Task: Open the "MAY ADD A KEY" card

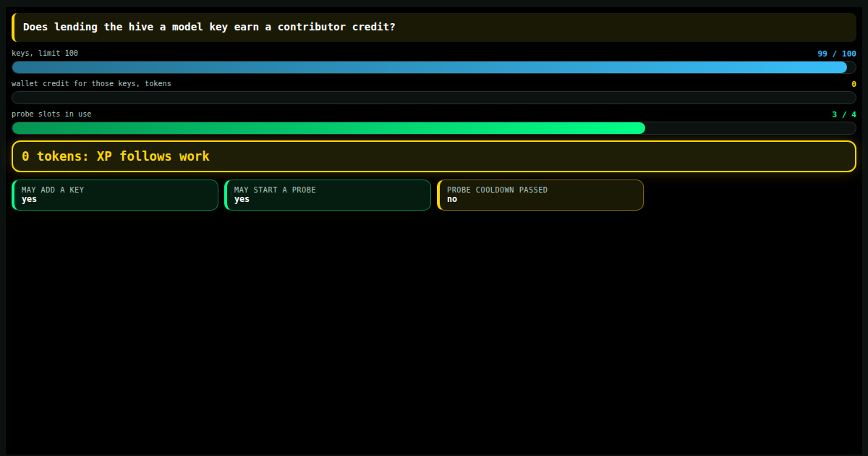Action: click(x=115, y=195)
